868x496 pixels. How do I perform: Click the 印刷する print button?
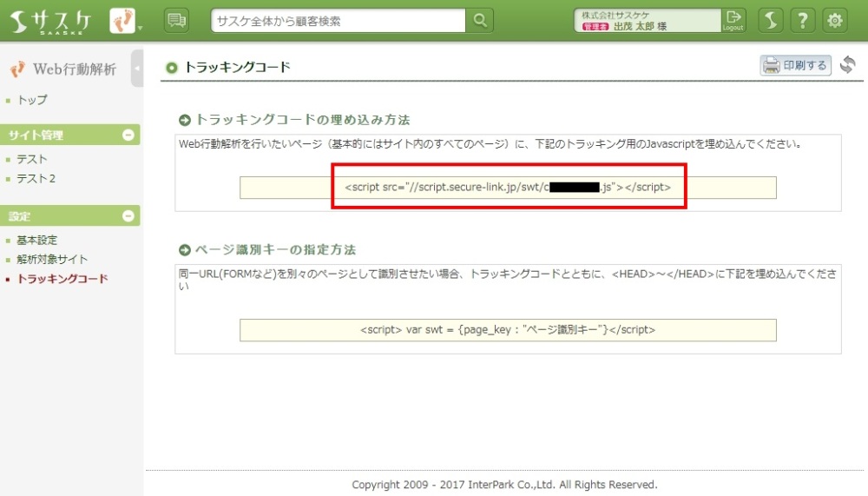pos(795,65)
